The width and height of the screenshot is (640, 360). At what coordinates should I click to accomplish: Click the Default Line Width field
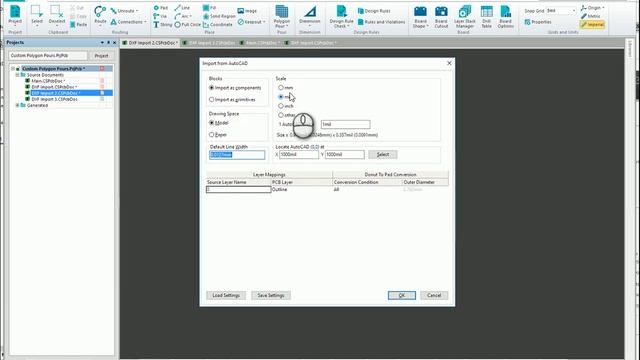point(237,155)
